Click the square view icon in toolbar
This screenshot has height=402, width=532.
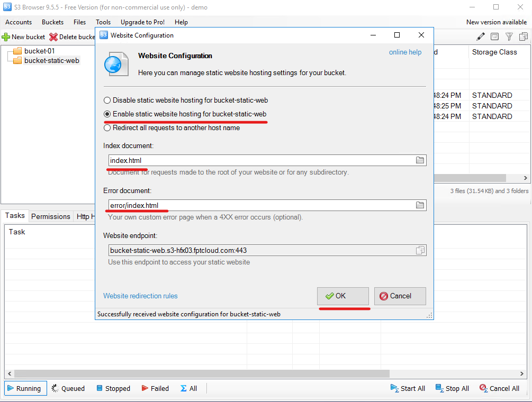click(x=494, y=36)
